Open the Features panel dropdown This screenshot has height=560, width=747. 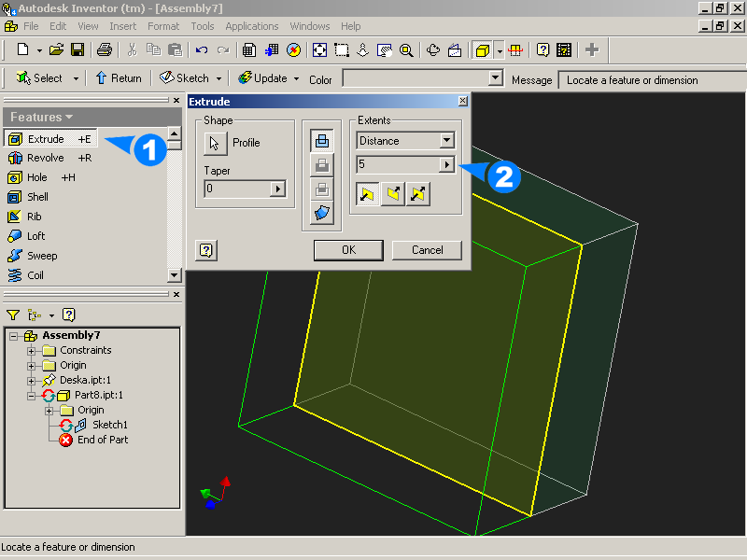tap(42, 118)
